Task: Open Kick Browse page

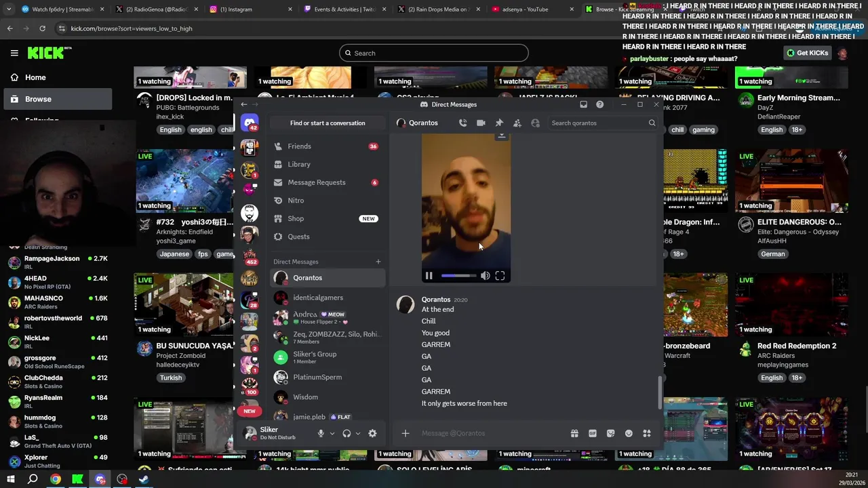Action: pos(57,99)
